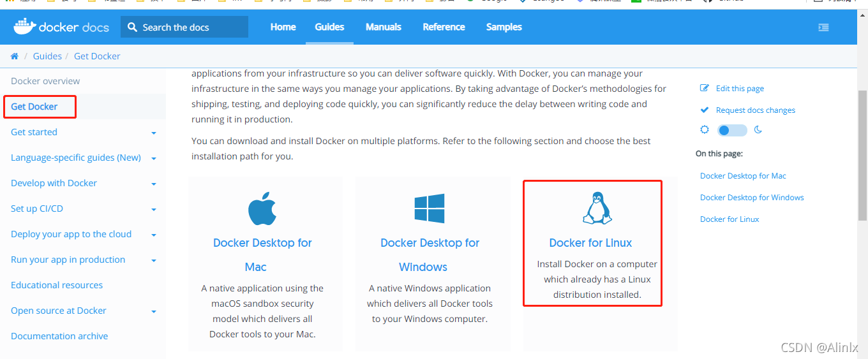Click the Docker docs whale logo
The width and height of the screenshot is (868, 359).
24,26
